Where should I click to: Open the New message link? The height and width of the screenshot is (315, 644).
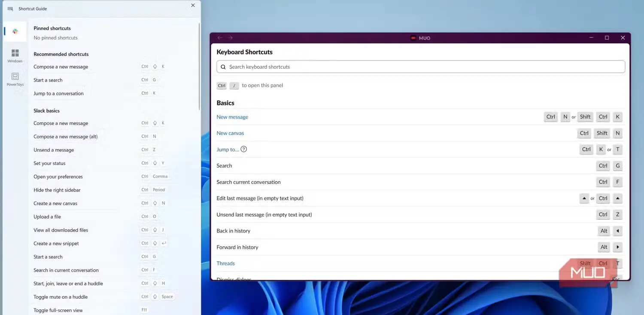[x=232, y=117]
